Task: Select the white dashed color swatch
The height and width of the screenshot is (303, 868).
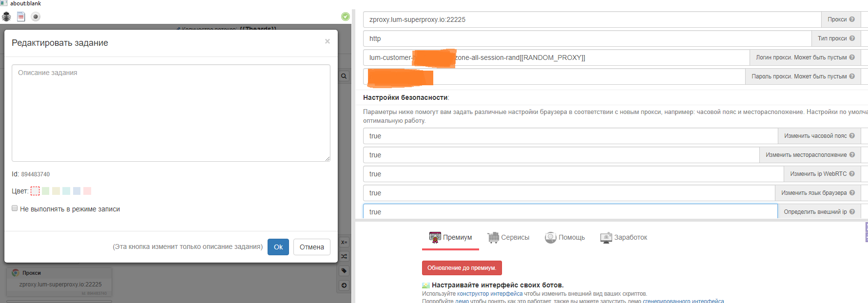Action: tap(35, 191)
